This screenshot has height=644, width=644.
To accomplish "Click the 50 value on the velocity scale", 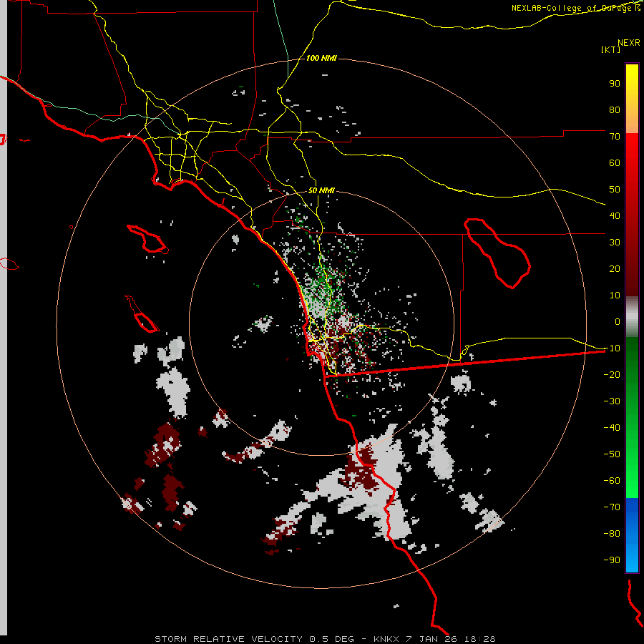I will (615, 190).
